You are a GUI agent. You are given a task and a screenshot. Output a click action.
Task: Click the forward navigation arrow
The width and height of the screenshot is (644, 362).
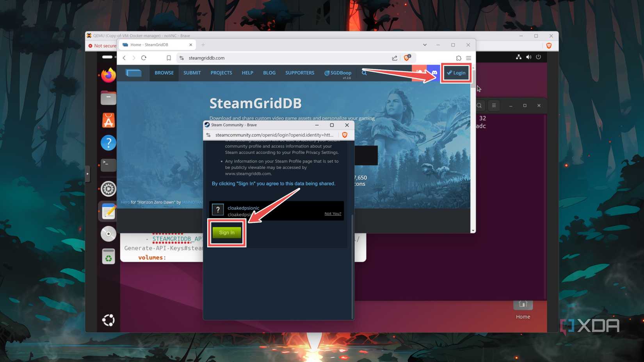134,58
